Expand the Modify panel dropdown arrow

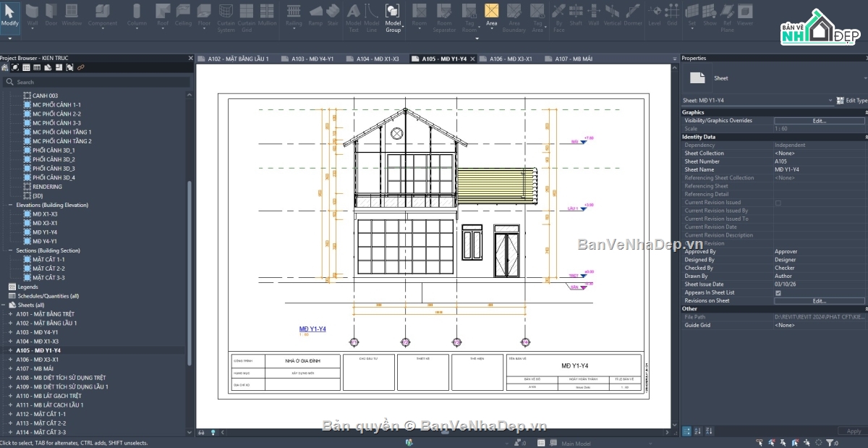pyautogui.click(x=10, y=38)
